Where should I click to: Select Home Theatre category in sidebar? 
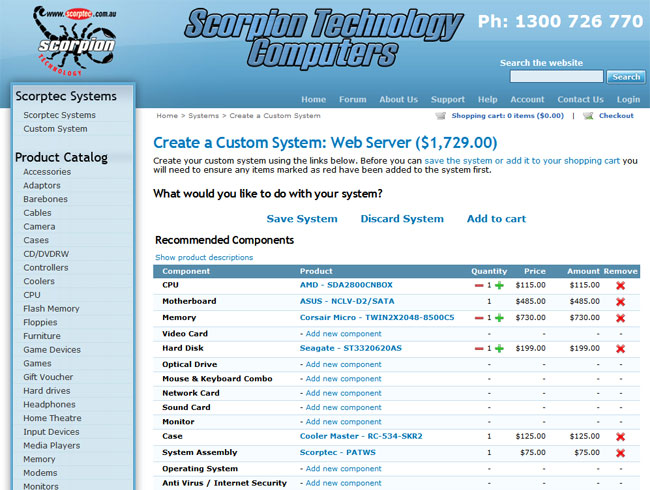point(52,418)
